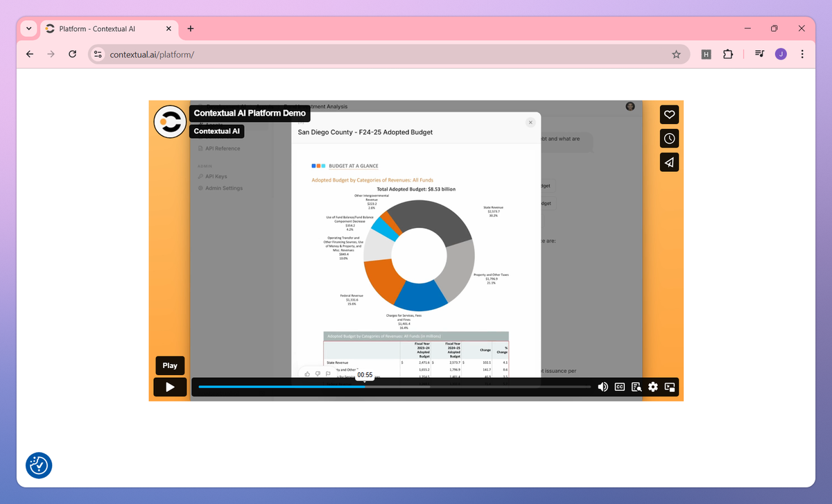Bookmark this page with the star
Image resolution: width=832 pixels, height=504 pixels.
676,54
